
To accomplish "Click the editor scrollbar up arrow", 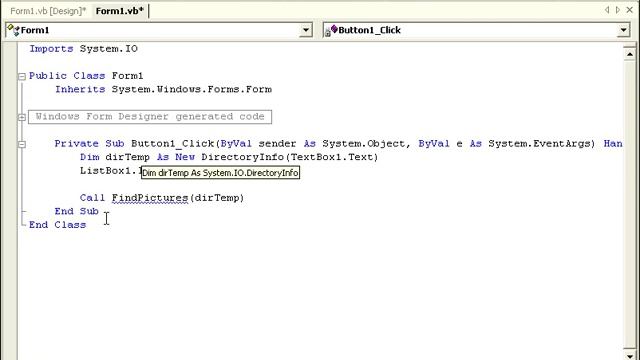I will (629, 54).
